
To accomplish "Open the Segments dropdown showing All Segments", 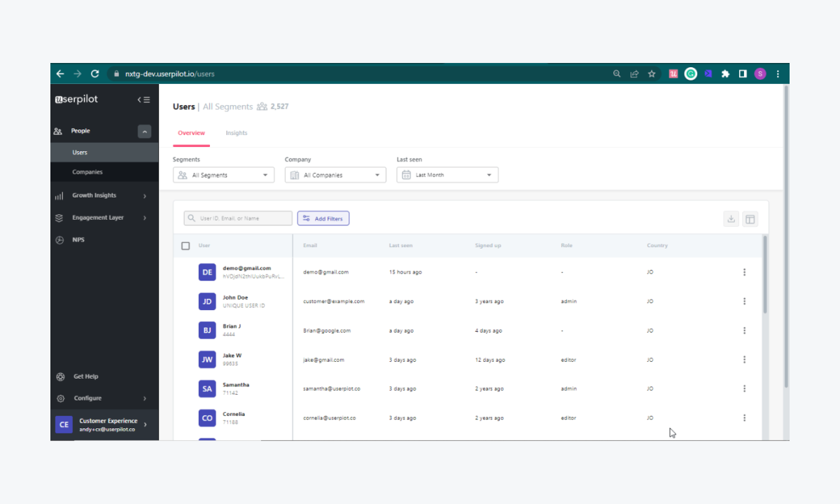I will [223, 175].
